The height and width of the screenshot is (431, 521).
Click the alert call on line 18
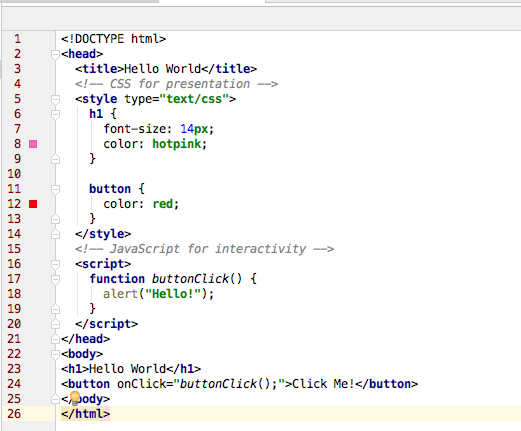pos(120,294)
